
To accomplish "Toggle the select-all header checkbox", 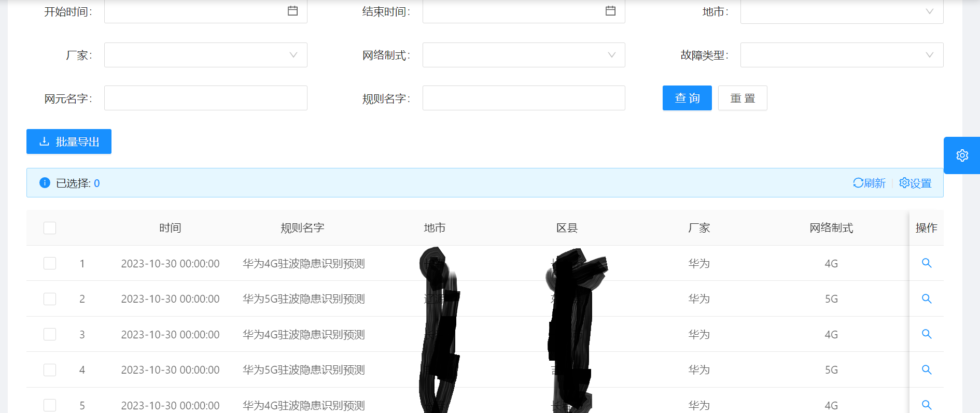I will (x=50, y=228).
